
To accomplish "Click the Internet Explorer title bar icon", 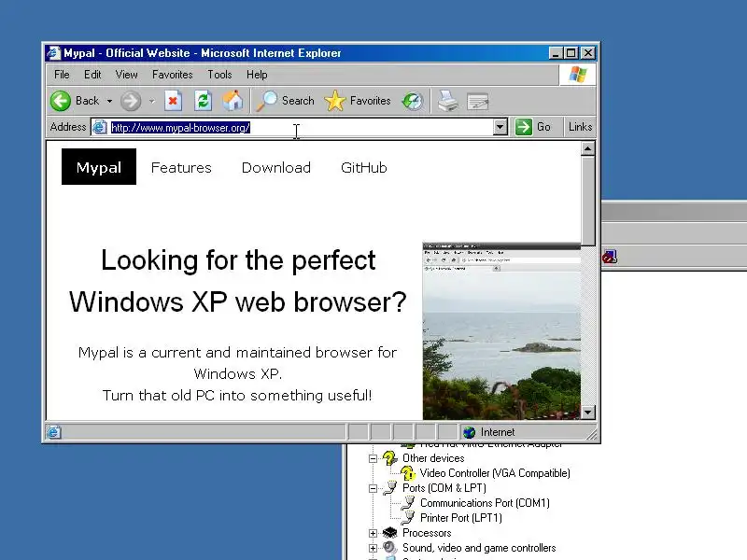I will 53,53.
